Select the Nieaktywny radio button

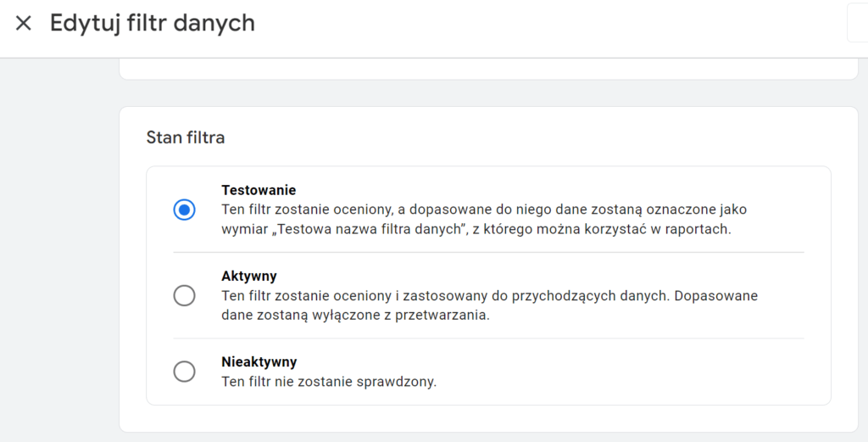click(184, 372)
